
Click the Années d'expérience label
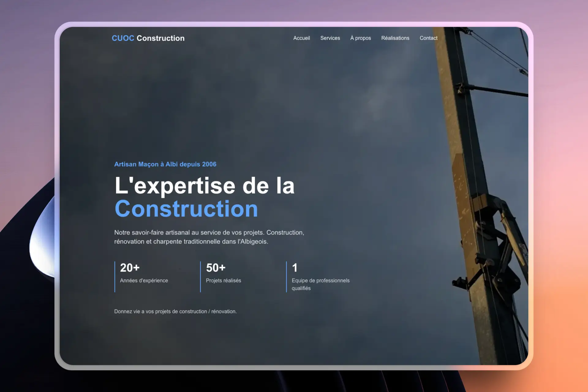coord(144,281)
